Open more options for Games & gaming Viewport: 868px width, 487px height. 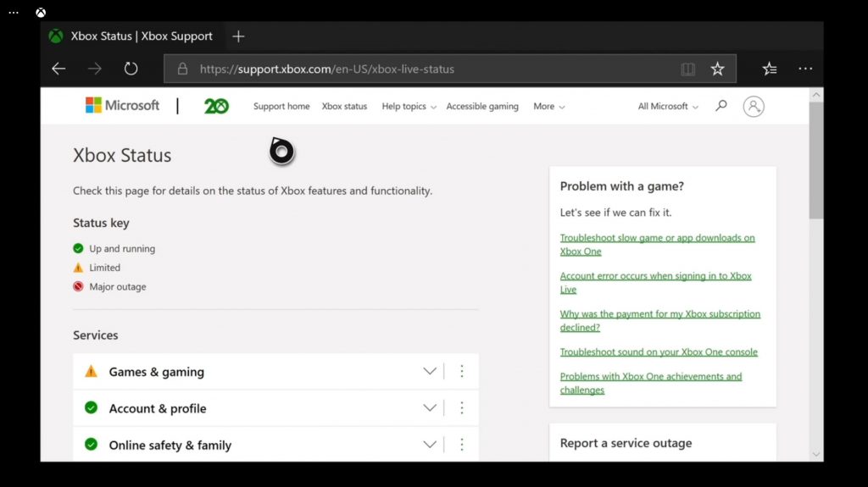tap(462, 371)
